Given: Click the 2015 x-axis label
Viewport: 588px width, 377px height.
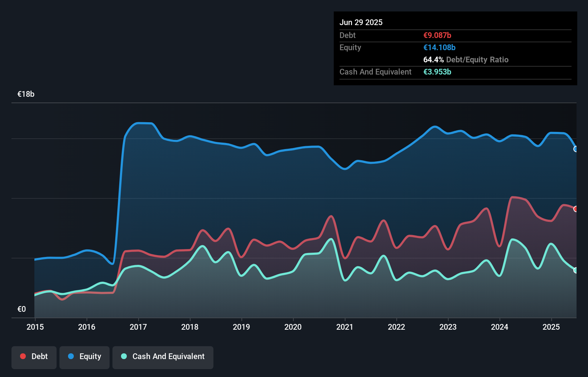Looking at the screenshot, I should [35, 327].
